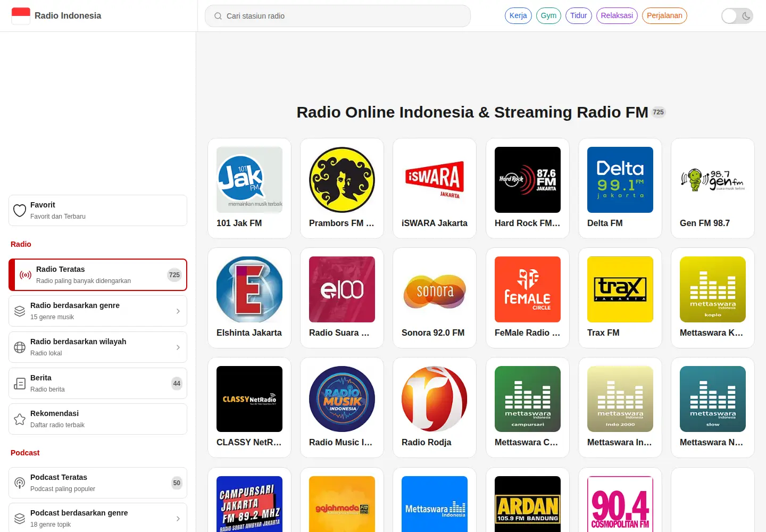Click the Podcast Teratas microphone icon
Screen dimensions: 766x532
[x=20, y=483]
